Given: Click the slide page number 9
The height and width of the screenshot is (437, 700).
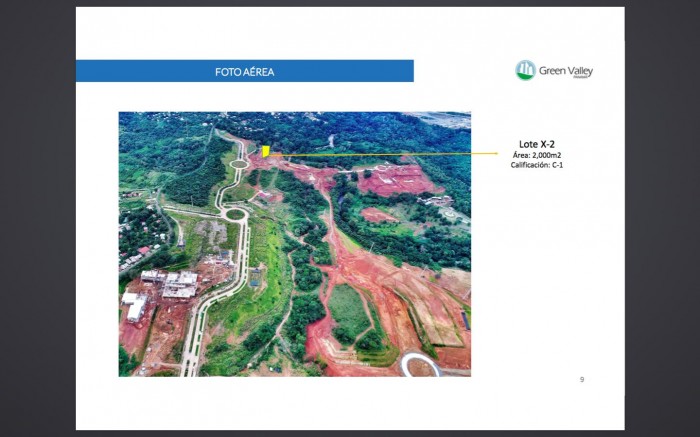Looking at the screenshot, I should tap(582, 380).
